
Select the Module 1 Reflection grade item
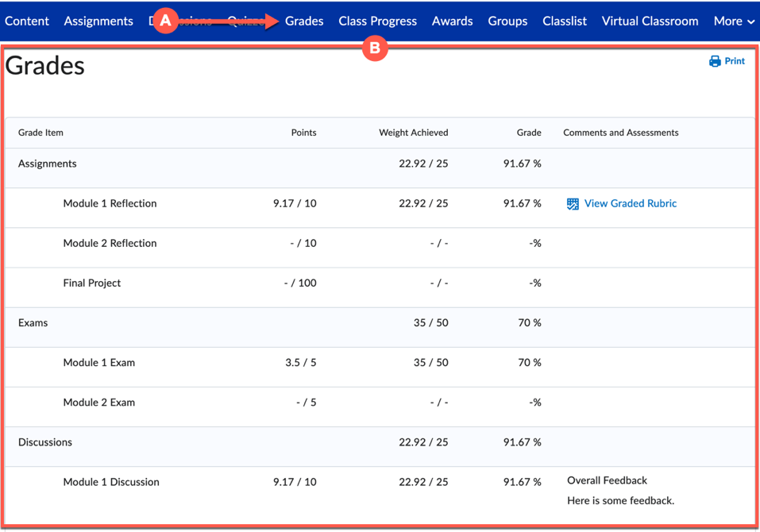(x=110, y=204)
